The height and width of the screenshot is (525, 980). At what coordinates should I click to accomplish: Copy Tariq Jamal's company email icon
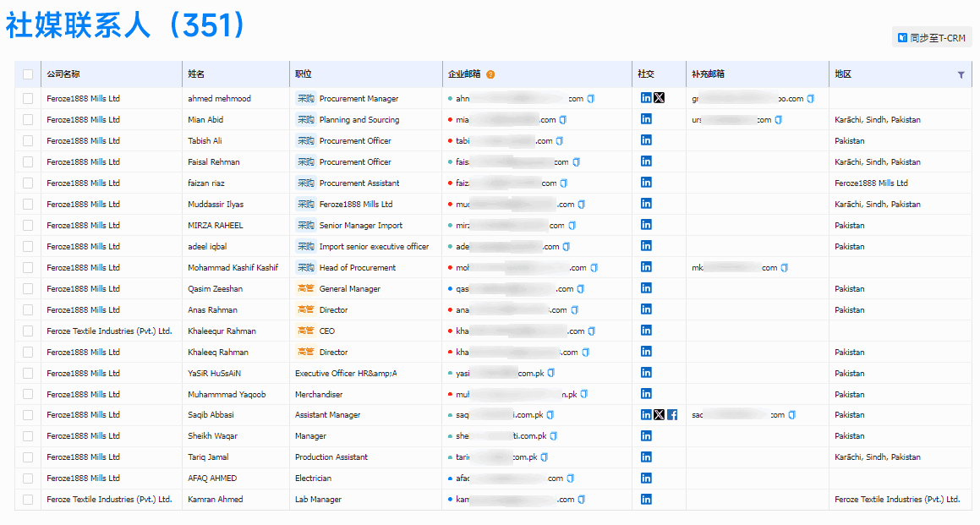pyautogui.click(x=545, y=457)
